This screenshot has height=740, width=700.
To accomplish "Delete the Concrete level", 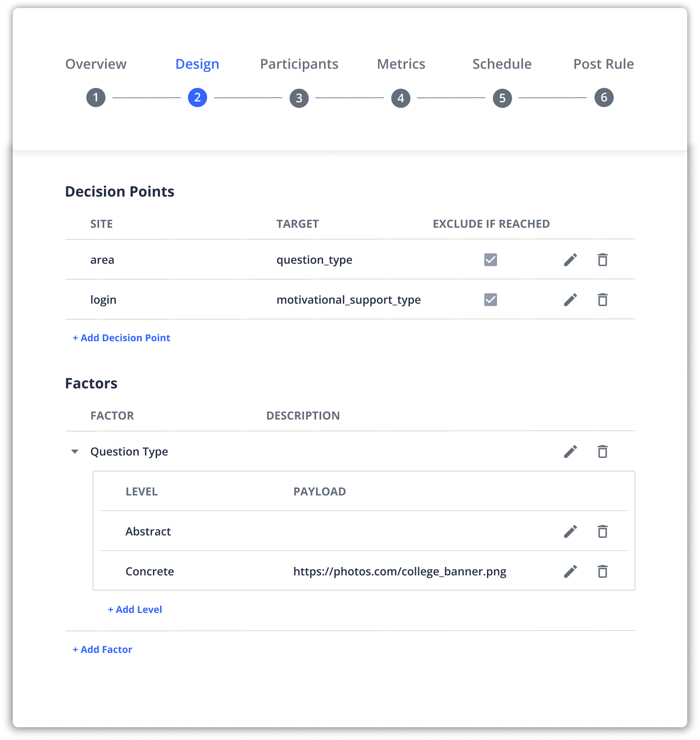I will pos(603,571).
